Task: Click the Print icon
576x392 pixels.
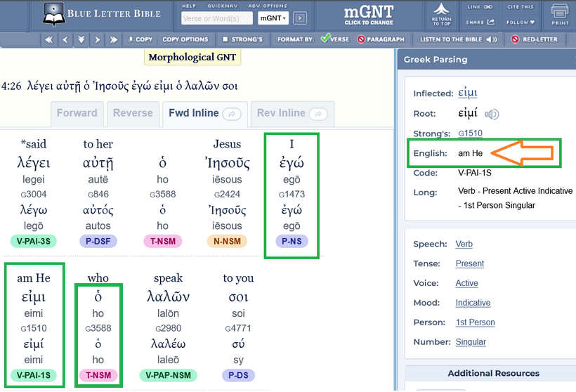Action: pyautogui.click(x=560, y=14)
